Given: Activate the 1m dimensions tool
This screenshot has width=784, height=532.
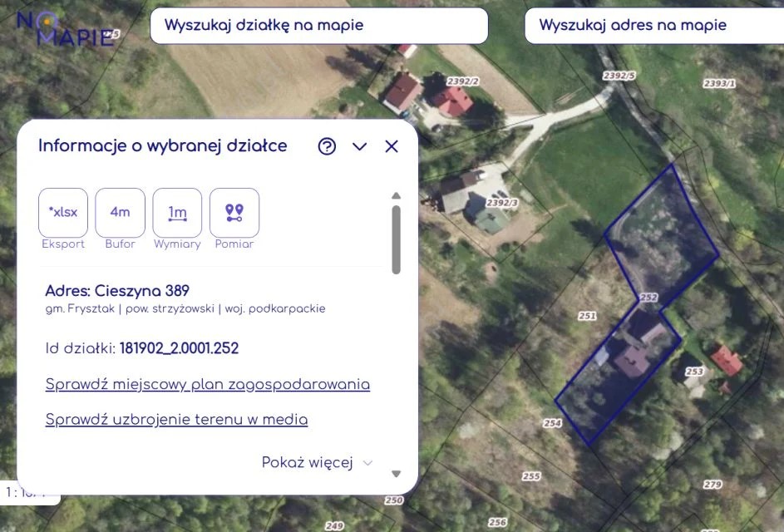Looking at the screenshot, I should pyautogui.click(x=177, y=213).
